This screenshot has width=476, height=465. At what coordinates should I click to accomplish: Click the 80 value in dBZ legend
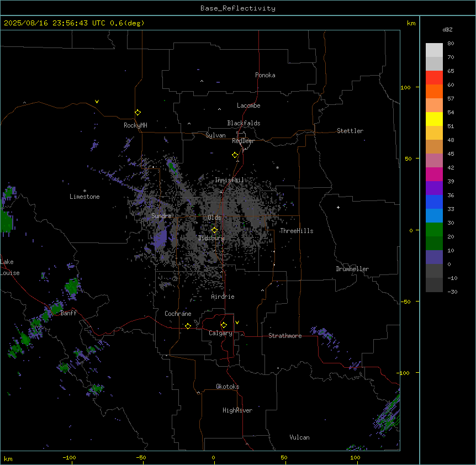click(x=451, y=44)
